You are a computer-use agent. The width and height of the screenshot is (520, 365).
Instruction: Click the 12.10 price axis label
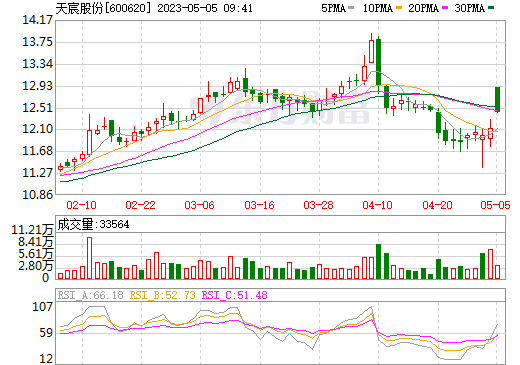click(37, 129)
